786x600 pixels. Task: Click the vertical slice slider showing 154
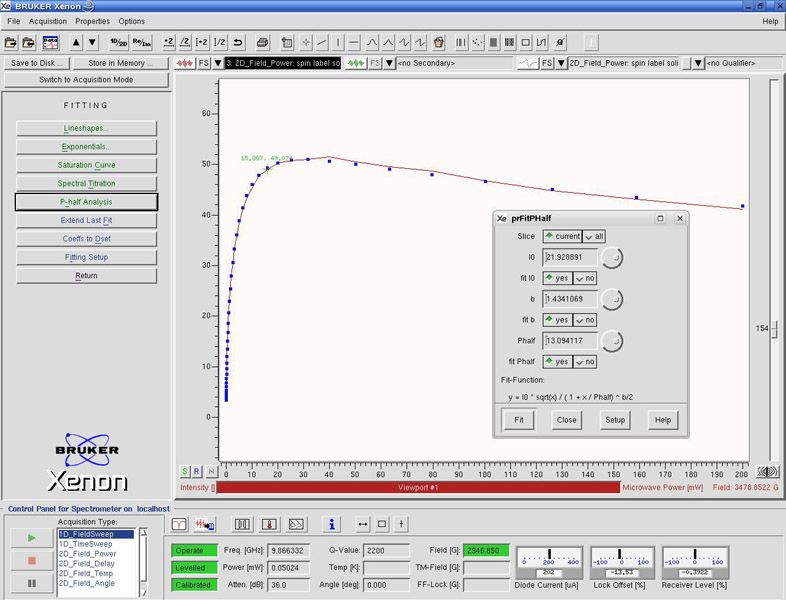pos(774,329)
